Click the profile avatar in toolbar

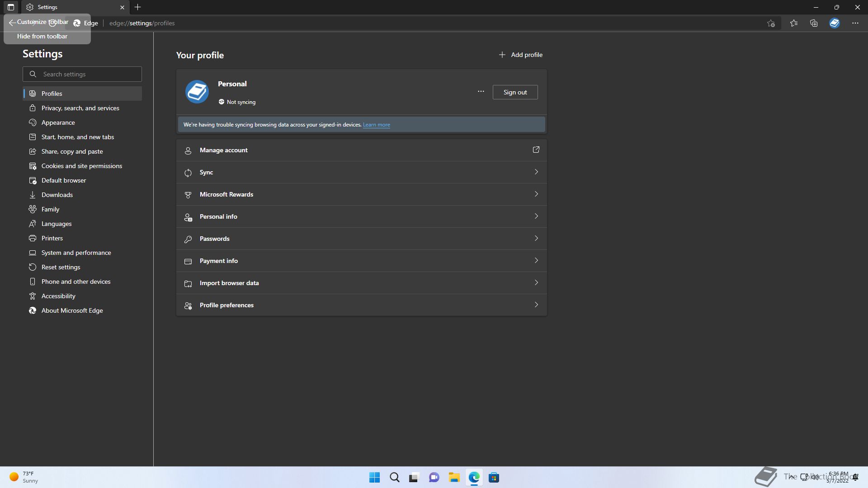[x=835, y=23]
